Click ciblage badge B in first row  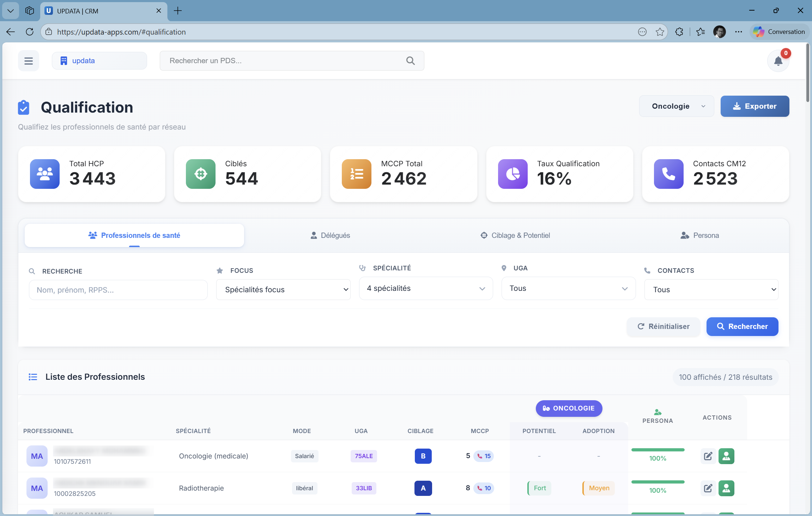[423, 456]
